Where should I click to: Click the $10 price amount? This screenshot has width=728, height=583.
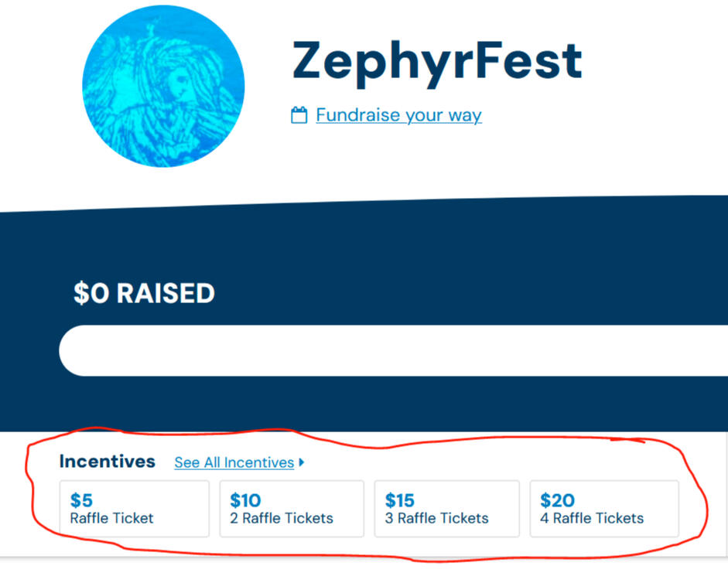[x=245, y=500]
